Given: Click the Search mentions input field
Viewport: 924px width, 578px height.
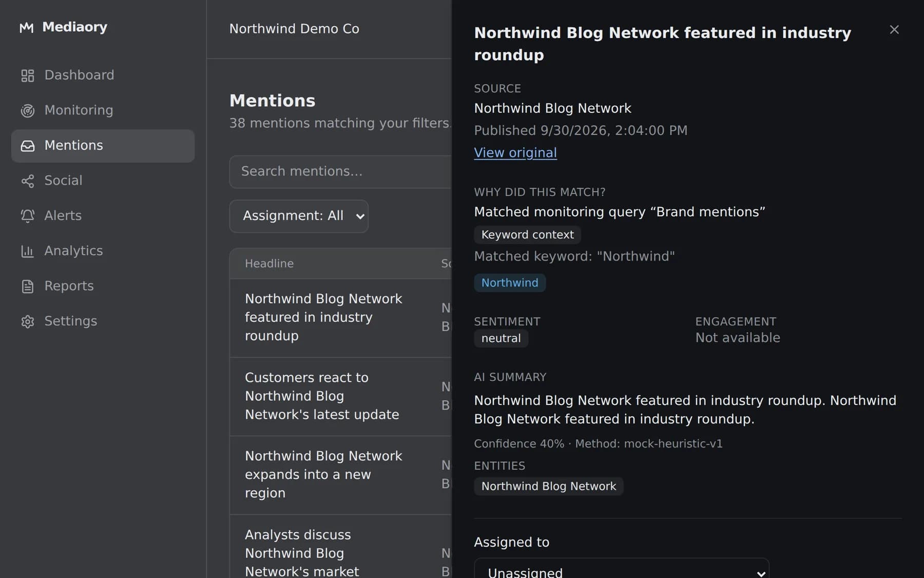Looking at the screenshot, I should click(340, 172).
